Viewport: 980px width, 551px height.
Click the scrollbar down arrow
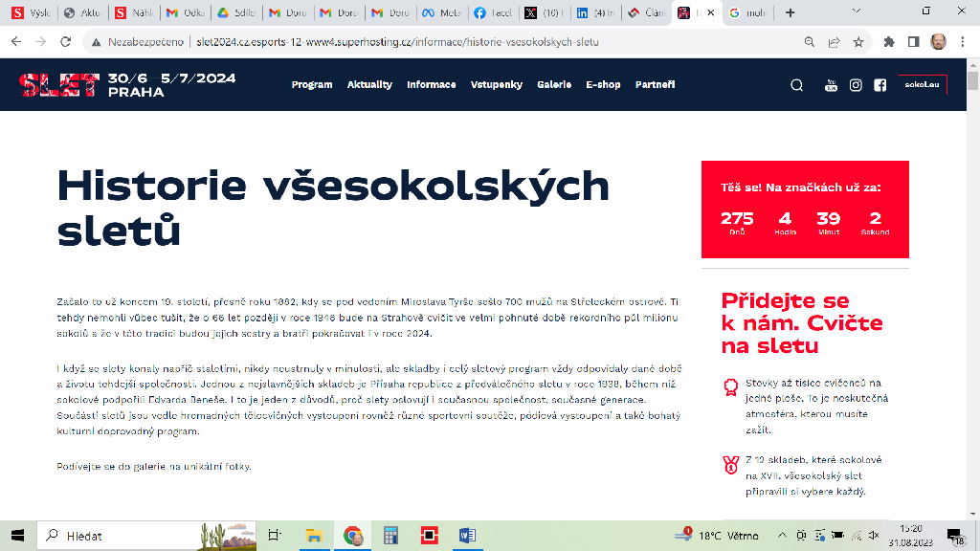973,514
